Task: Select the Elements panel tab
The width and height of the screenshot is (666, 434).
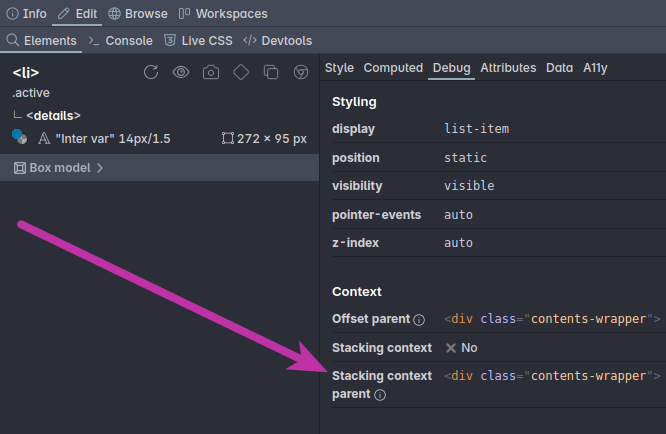Action: coord(42,40)
